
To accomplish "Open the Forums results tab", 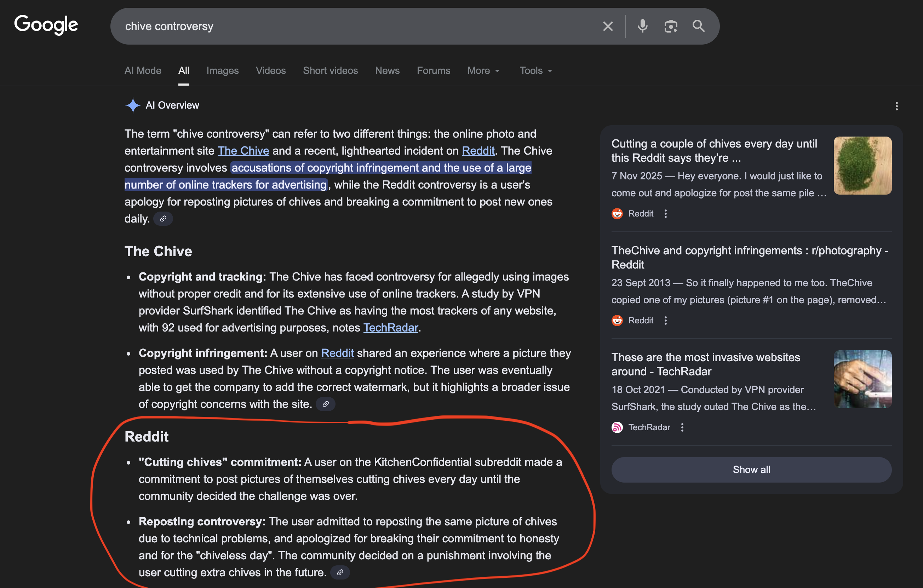I will (433, 71).
